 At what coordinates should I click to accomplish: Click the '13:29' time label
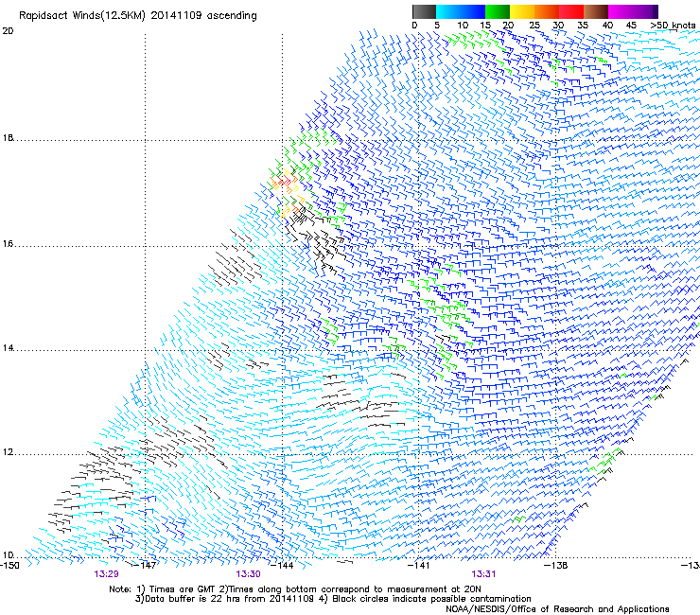coord(106,574)
